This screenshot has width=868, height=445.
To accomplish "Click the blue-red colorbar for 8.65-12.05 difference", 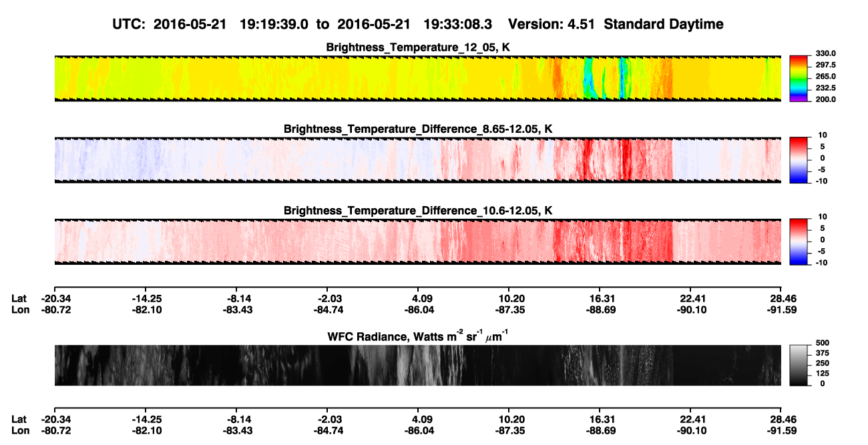I will tap(799, 159).
